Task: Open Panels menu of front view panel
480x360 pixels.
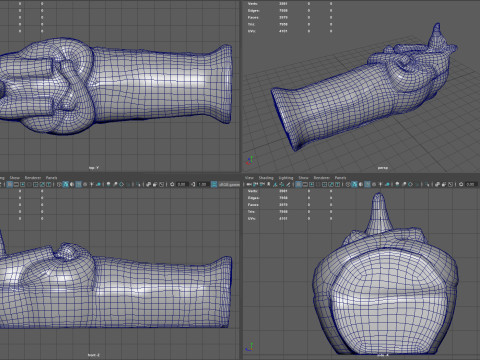Action: tap(51, 178)
